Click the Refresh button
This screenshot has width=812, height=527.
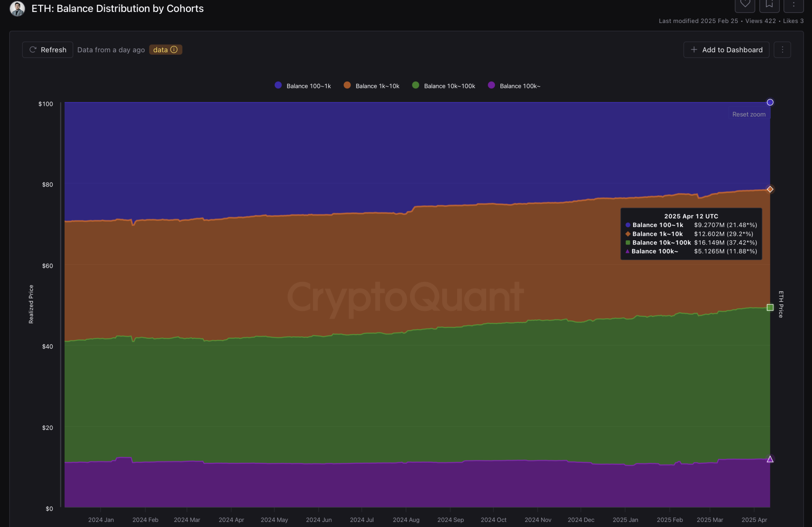coord(48,50)
